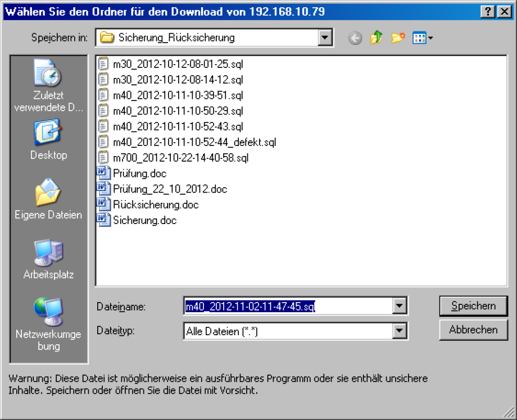Viewport: 517px width, 420px height.
Task: Navigate up one folder level
Action: (376, 38)
